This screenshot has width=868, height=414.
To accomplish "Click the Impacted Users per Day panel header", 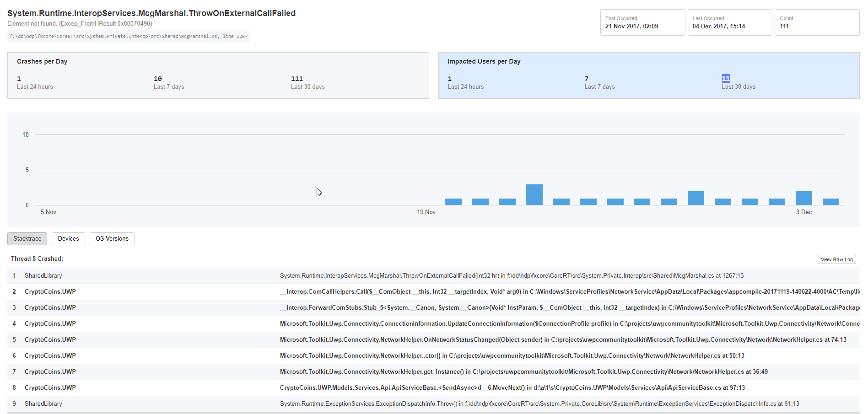I will click(x=484, y=61).
